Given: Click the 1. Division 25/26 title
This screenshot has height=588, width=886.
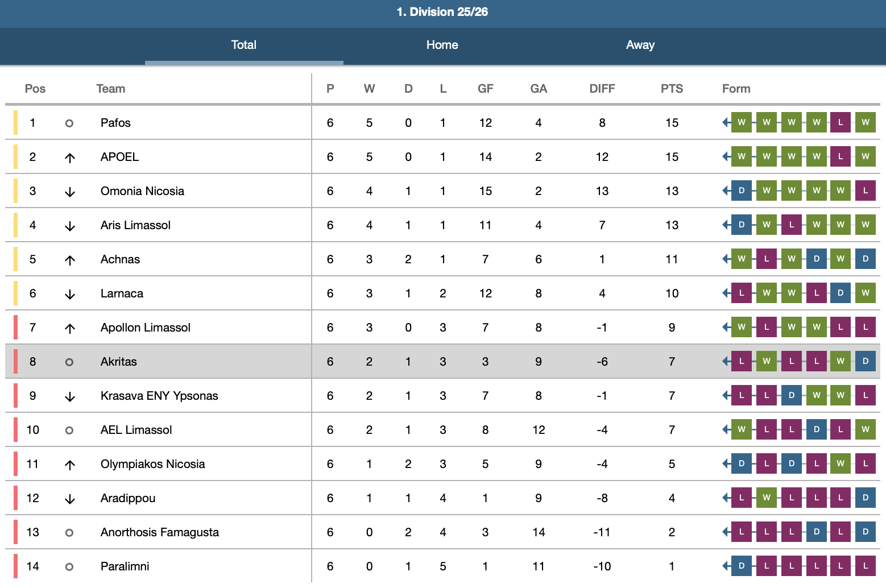Looking at the screenshot, I should pyautogui.click(x=442, y=12).
